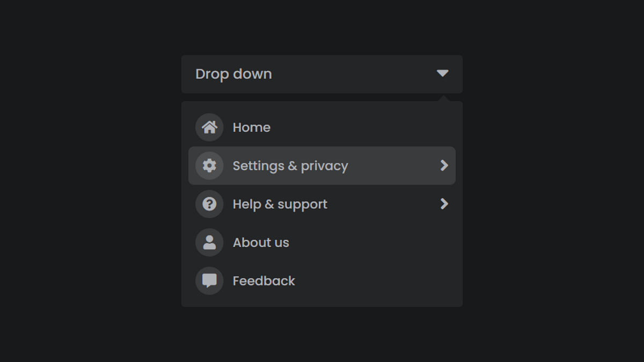644x362 pixels.
Task: Choose Help & support from the menu
Action: point(280,204)
